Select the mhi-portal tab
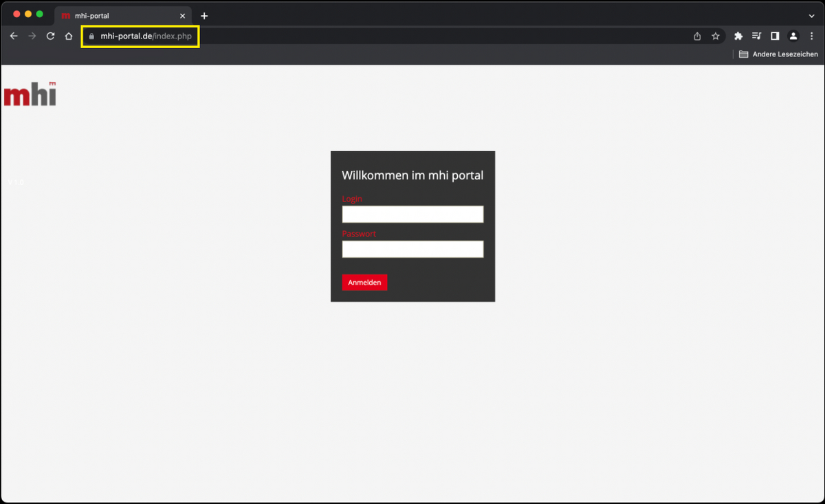This screenshot has width=825, height=504. point(117,16)
